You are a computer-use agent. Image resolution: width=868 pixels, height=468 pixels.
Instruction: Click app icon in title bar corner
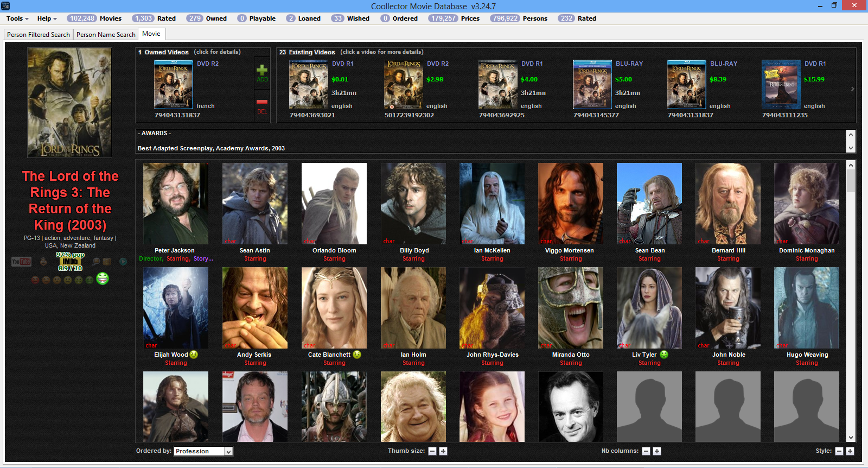6,6
